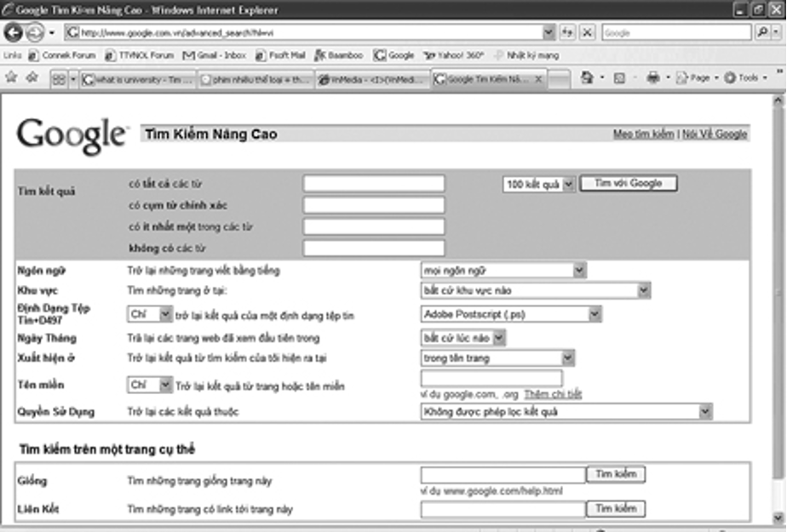The image size is (787, 532).
Task: Click the Quick Tabs grid icon
Action: pyautogui.click(x=60, y=78)
